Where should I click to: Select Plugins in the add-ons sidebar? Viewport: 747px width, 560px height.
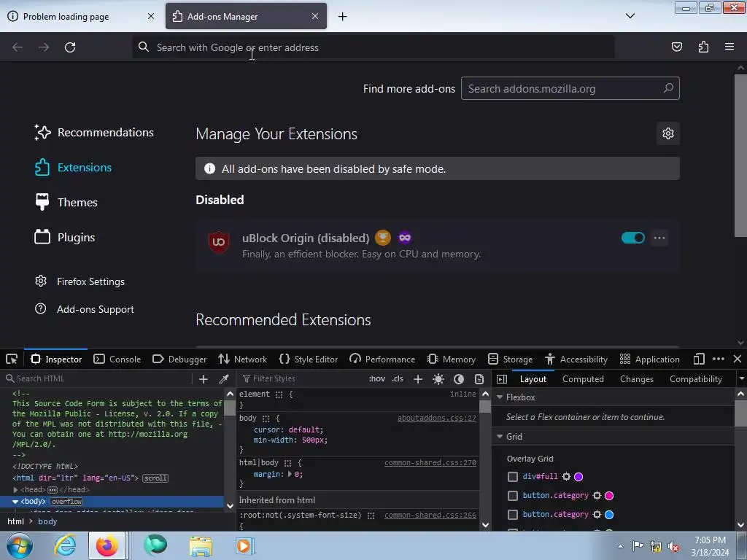tap(65, 237)
